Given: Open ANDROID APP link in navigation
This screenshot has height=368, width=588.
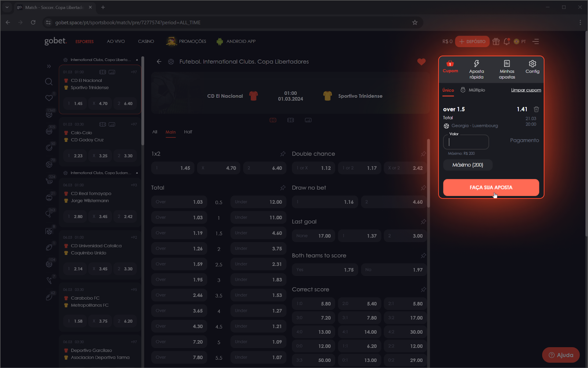Looking at the screenshot, I should pyautogui.click(x=236, y=42).
